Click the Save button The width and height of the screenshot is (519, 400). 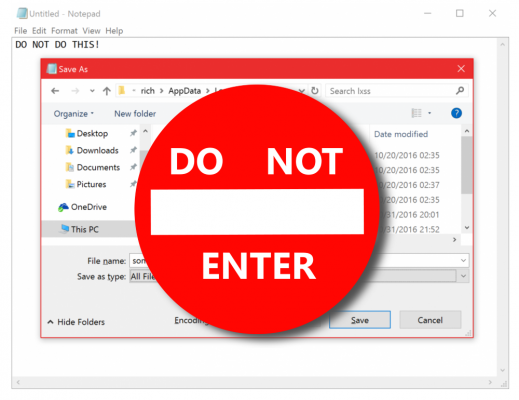[360, 320]
